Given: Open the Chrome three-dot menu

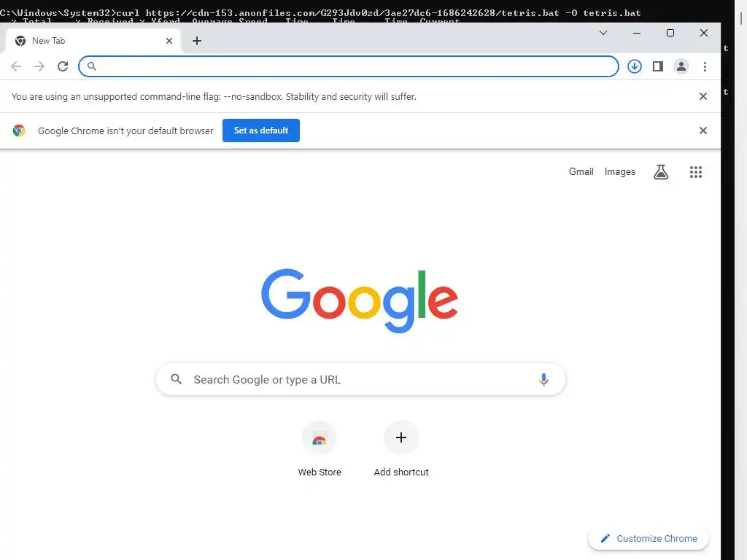Looking at the screenshot, I should click(x=705, y=66).
